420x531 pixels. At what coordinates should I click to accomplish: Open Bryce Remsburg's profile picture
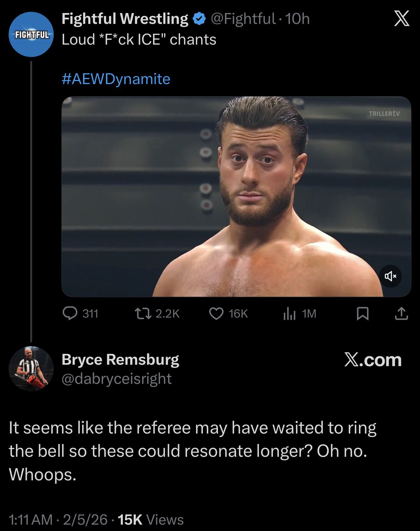click(31, 369)
